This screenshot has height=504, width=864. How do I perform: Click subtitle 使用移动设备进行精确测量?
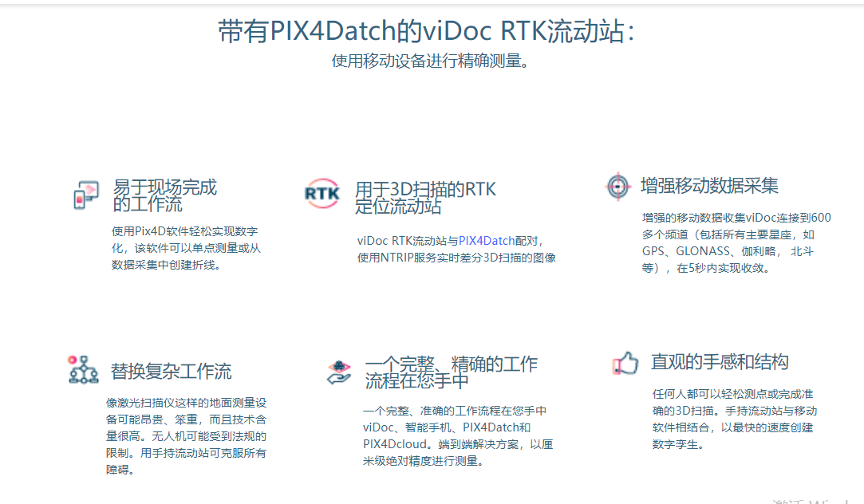pos(431,61)
